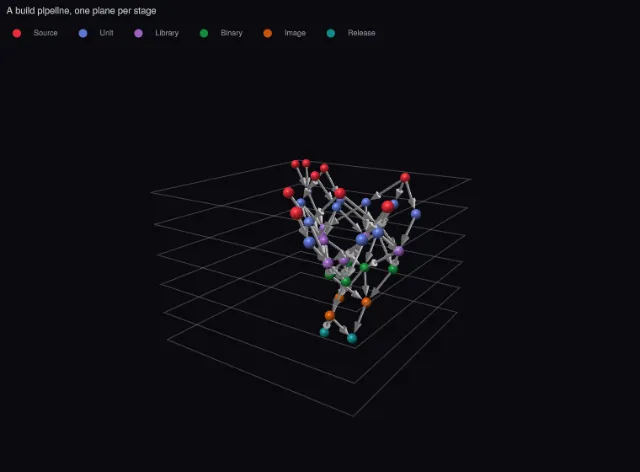Click the teal Release legend dot
Image resolution: width=640 pixels, height=472 pixels.
coord(331,33)
